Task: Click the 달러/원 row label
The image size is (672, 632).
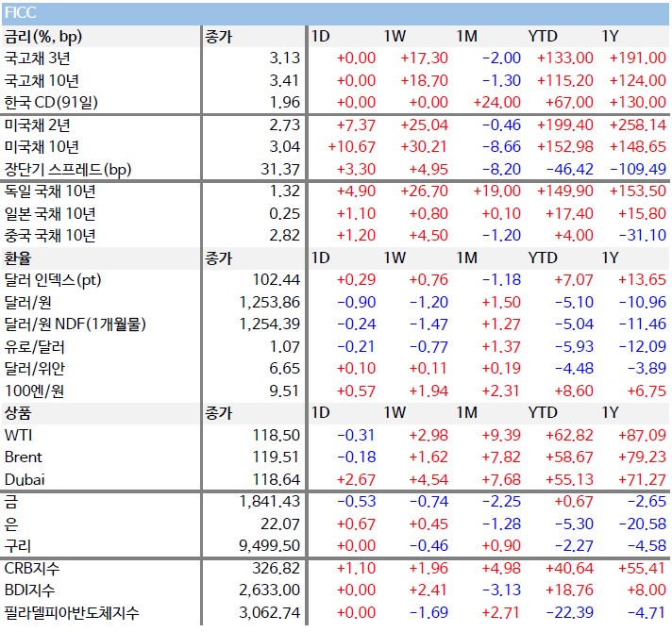Action: click(x=28, y=302)
